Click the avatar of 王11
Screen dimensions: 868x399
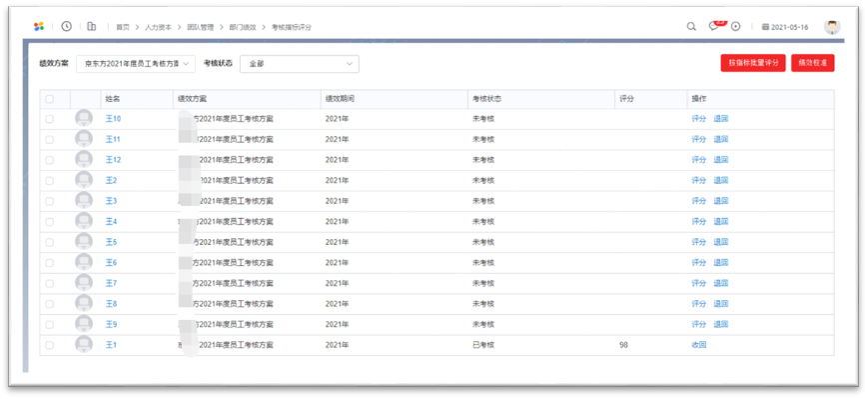[84, 139]
